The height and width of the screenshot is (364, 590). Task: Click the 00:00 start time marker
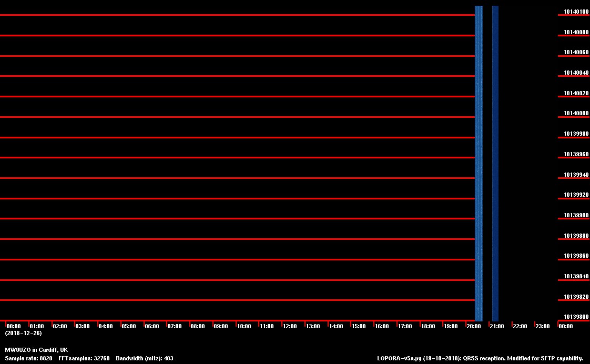(x=14, y=326)
